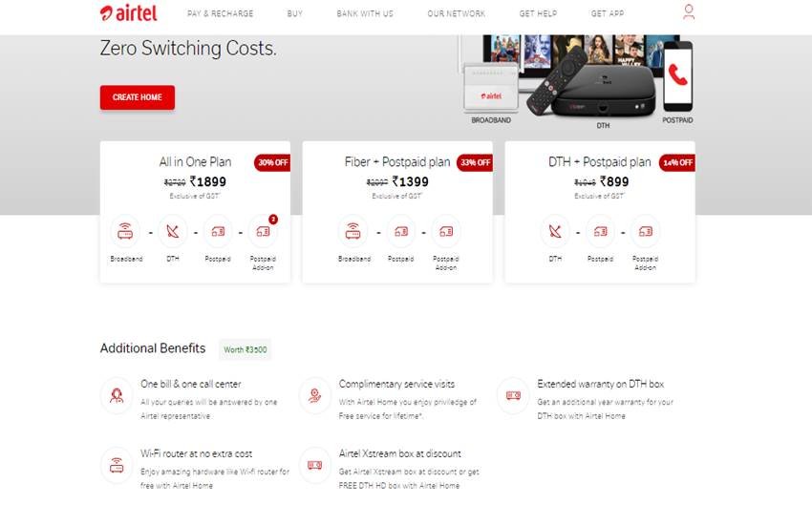Click Complimentary service visits title

pos(396,385)
